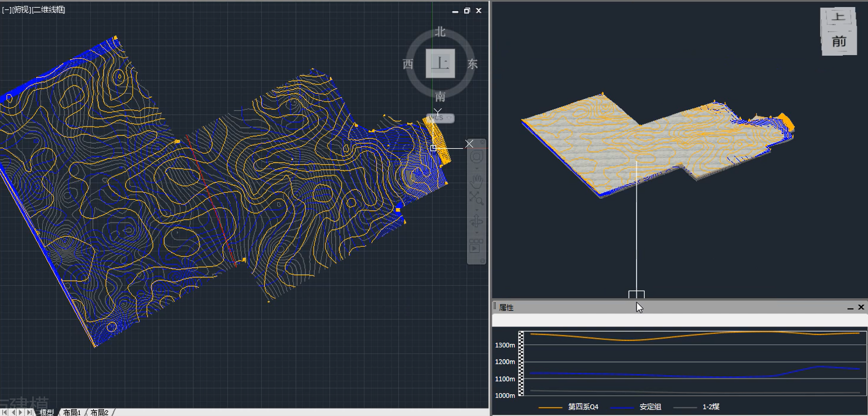Rotate view to 东 (east) on compass
The image size is (868, 416).
[x=472, y=64]
